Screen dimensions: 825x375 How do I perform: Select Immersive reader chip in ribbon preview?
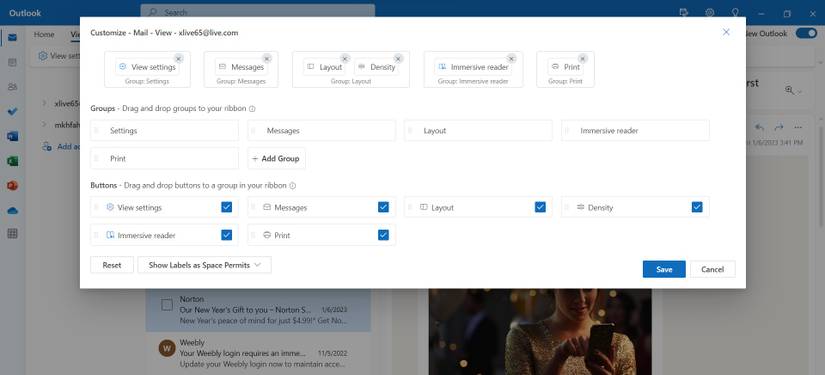click(473, 67)
